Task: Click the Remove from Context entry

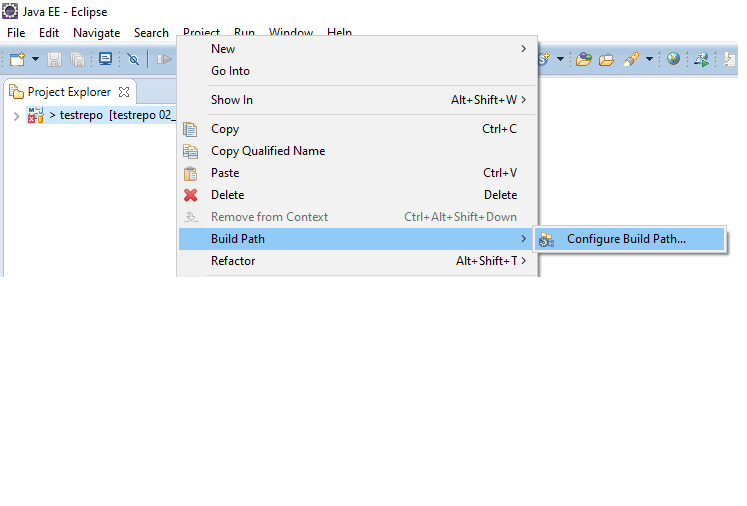Action: (358, 217)
